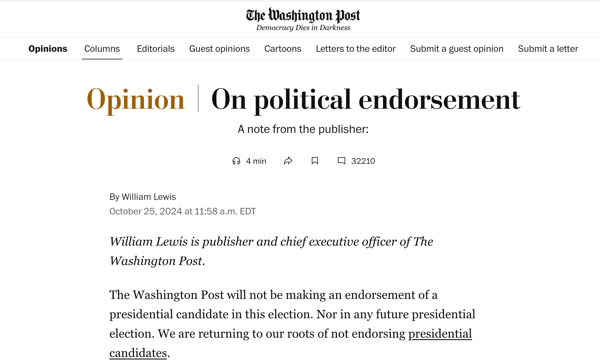The width and height of the screenshot is (600, 364).
Task: Click the share arrow icon
Action: click(288, 161)
